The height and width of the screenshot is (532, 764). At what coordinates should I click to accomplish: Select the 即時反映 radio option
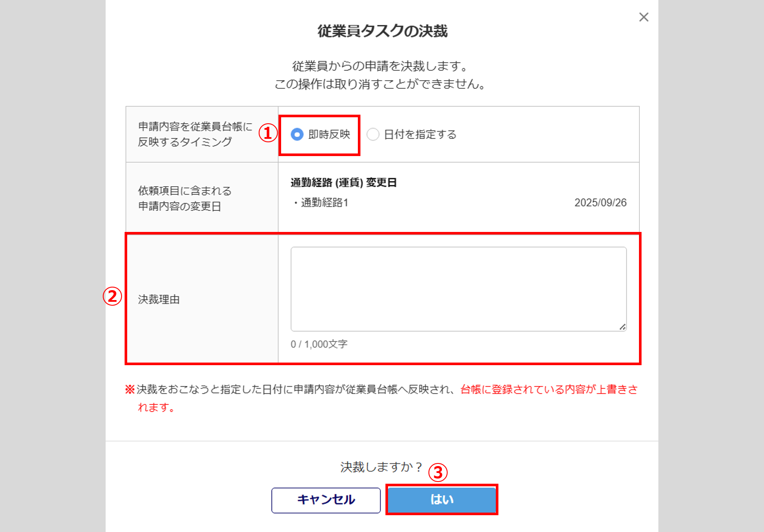pyautogui.click(x=297, y=135)
